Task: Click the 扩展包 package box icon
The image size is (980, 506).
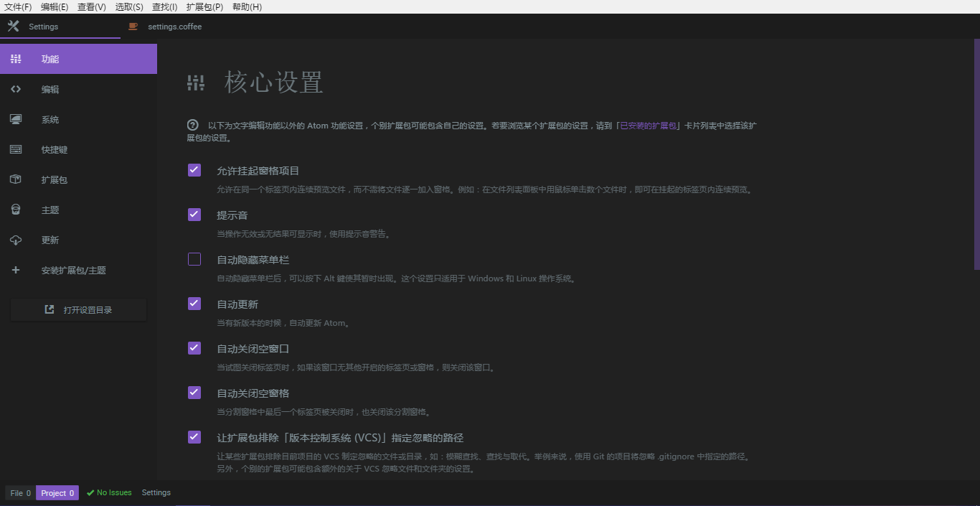Action: coord(16,179)
